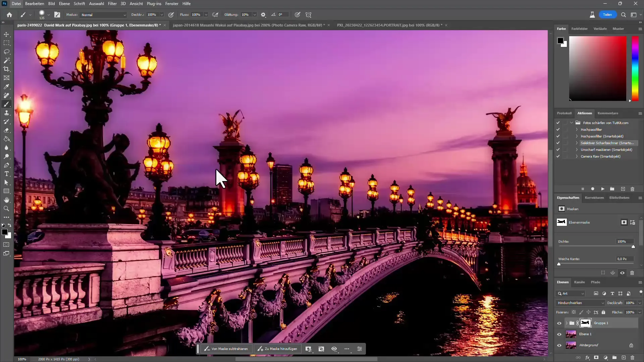The height and width of the screenshot is (362, 644).
Task: Open smoothing options gear icon
Action: (x=263, y=15)
